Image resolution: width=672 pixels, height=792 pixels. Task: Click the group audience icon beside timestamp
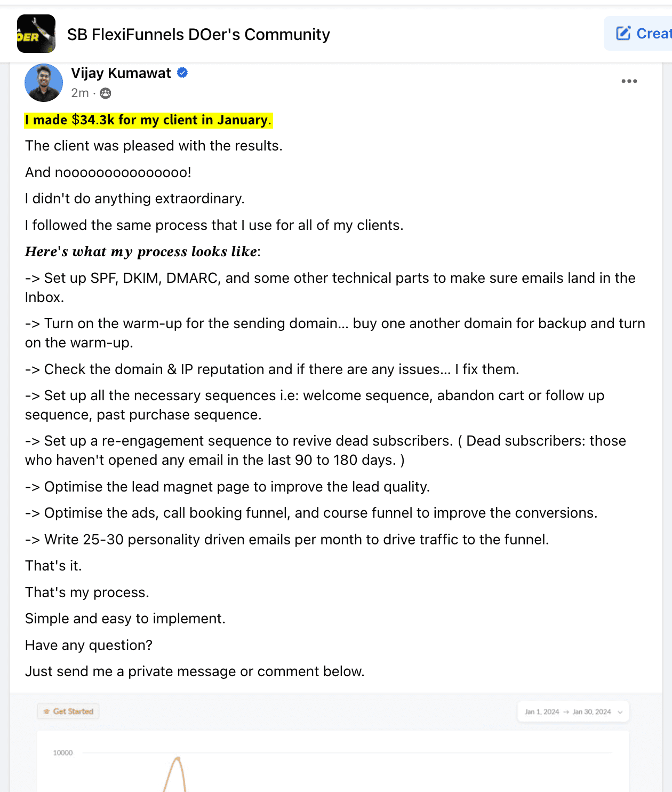tap(106, 93)
